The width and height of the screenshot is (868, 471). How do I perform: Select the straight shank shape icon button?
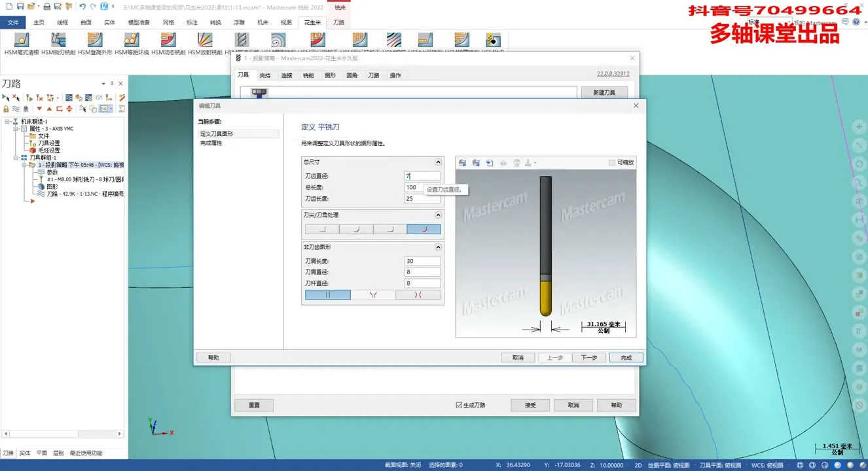(328, 295)
